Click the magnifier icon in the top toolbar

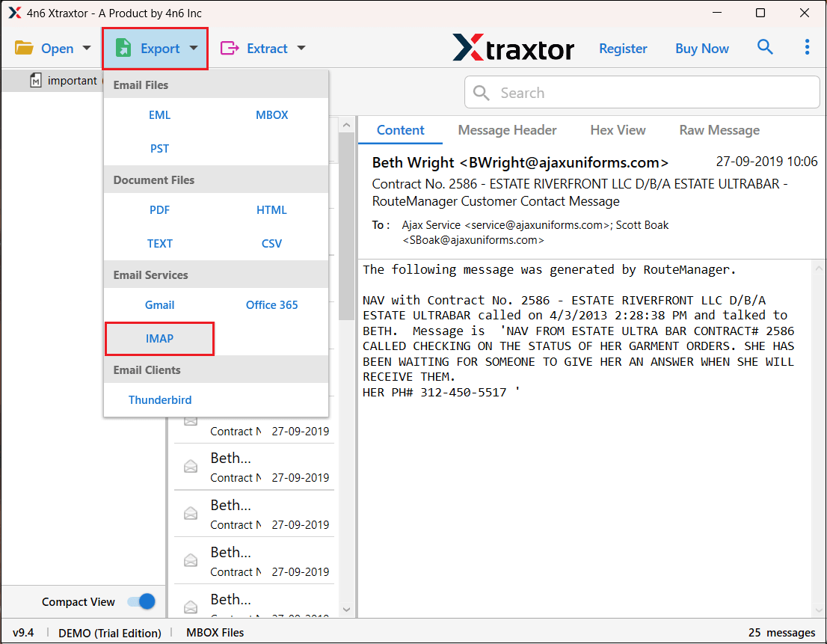pyautogui.click(x=765, y=48)
